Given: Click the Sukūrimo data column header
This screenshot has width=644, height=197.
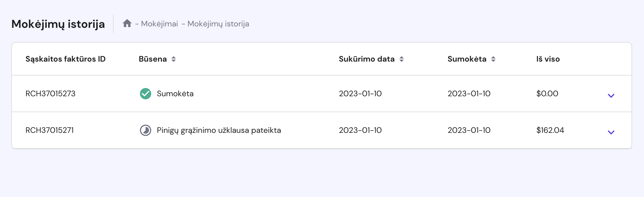Looking at the screenshot, I should point(366,59).
